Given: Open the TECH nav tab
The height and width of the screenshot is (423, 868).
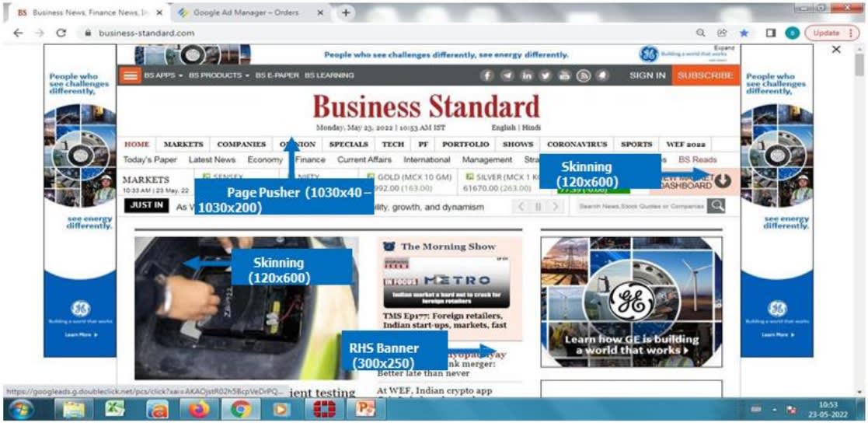Looking at the screenshot, I should click(x=392, y=144).
